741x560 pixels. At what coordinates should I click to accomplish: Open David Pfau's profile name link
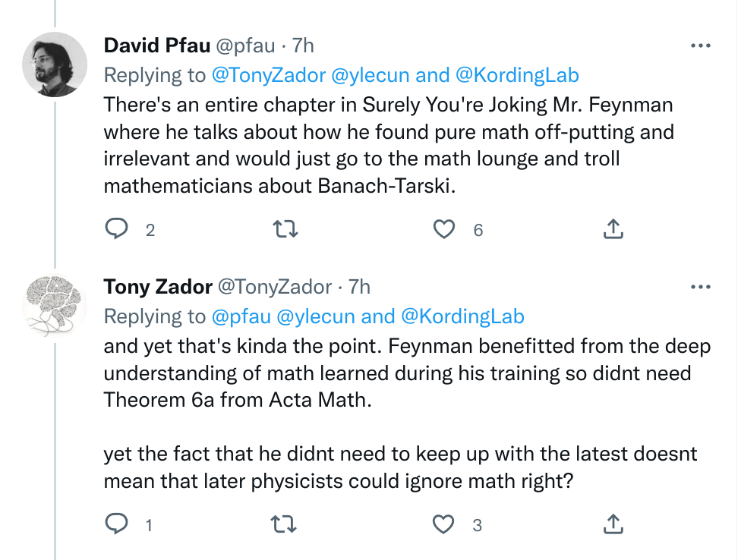156,46
